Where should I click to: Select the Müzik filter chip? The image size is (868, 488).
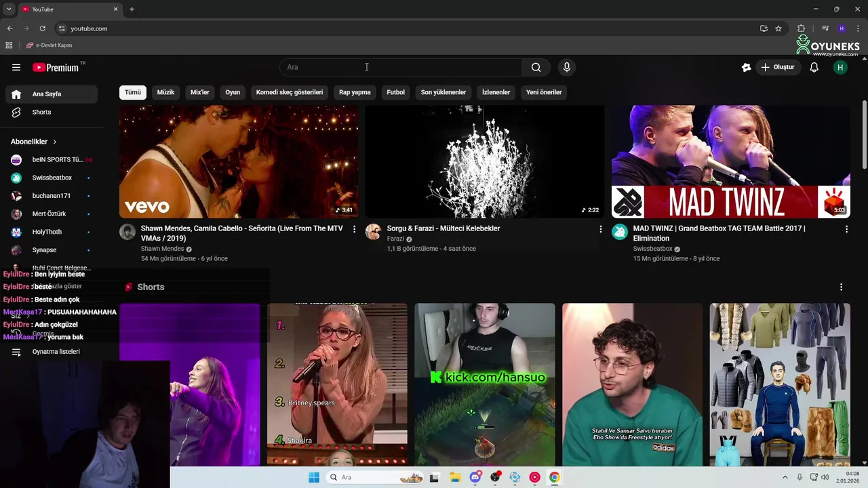(166, 92)
